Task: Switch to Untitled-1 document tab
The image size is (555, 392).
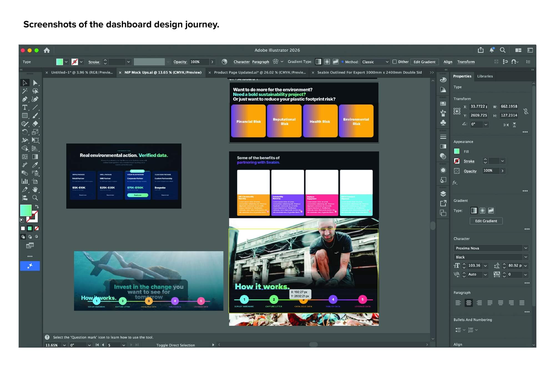Action: (82, 72)
